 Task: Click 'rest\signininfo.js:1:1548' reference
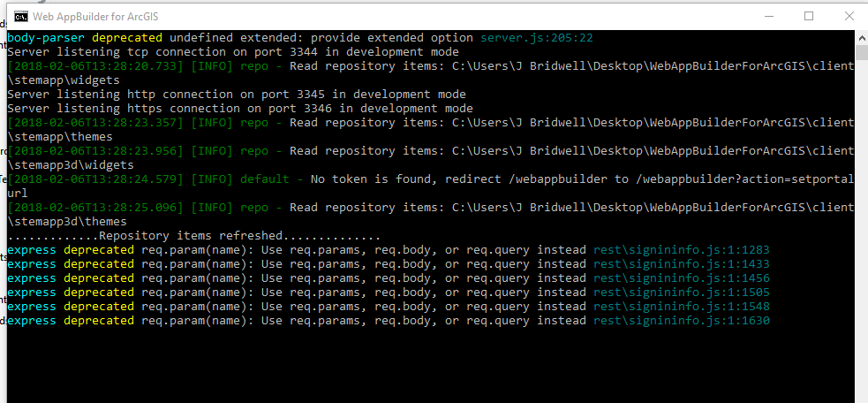tap(682, 307)
